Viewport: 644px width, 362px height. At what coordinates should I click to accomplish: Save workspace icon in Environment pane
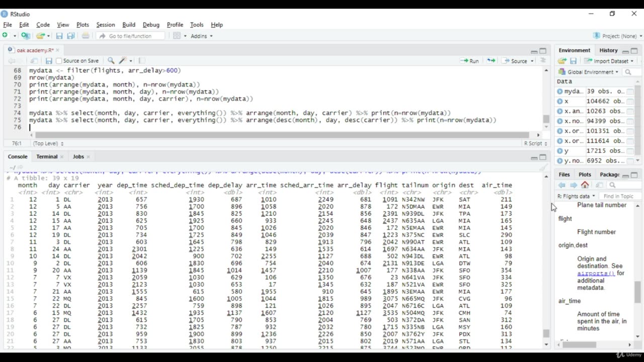[x=573, y=61]
